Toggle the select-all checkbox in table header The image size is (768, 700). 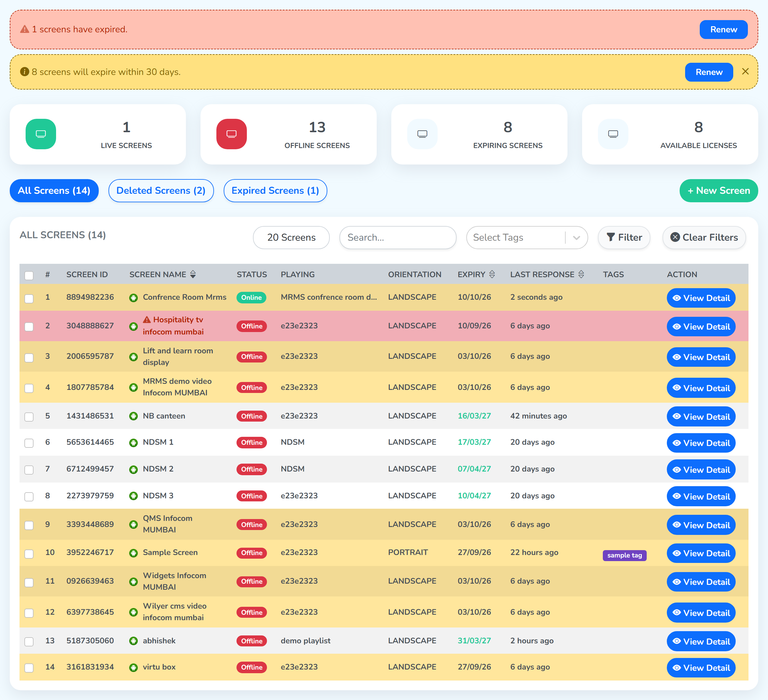pyautogui.click(x=29, y=275)
